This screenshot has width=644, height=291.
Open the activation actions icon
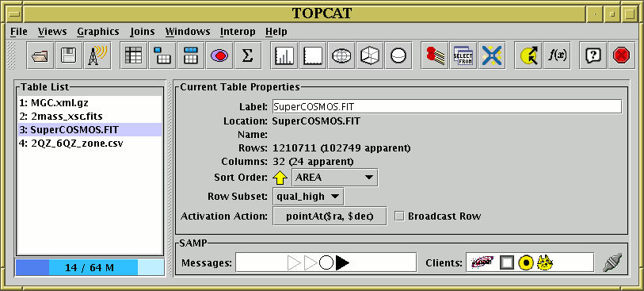point(528,56)
